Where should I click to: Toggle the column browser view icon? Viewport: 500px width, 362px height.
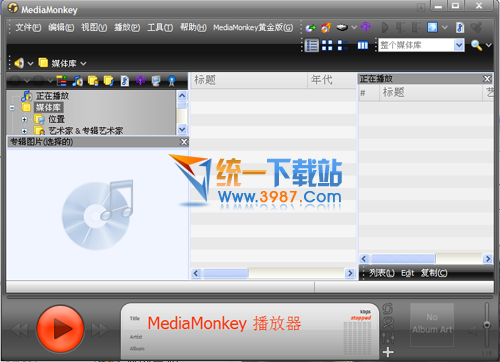(x=363, y=45)
